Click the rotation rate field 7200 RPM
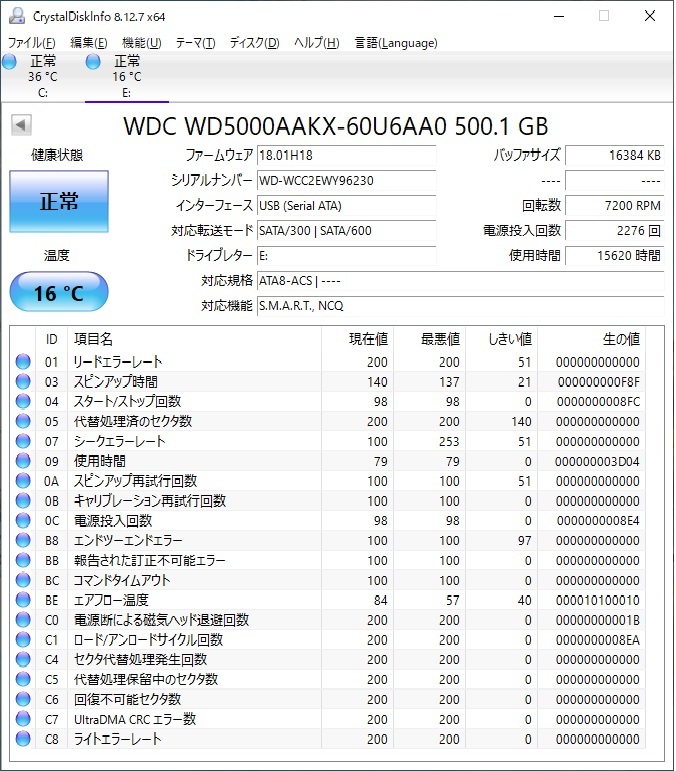This screenshot has width=676, height=771. [615, 206]
